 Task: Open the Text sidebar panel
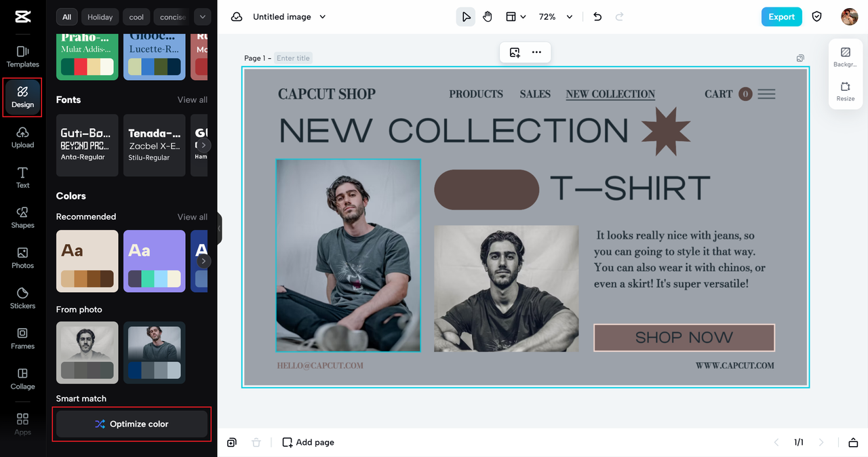tap(22, 178)
